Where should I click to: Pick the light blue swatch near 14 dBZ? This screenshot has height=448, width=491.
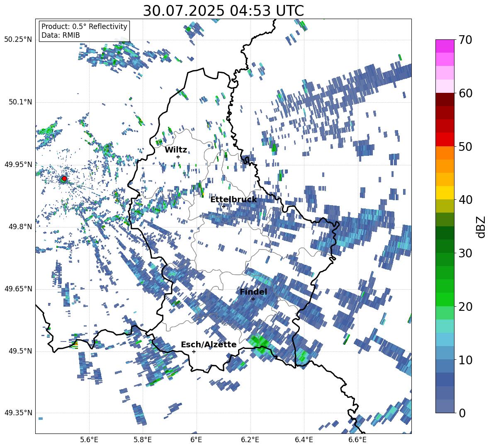[x=445, y=339]
